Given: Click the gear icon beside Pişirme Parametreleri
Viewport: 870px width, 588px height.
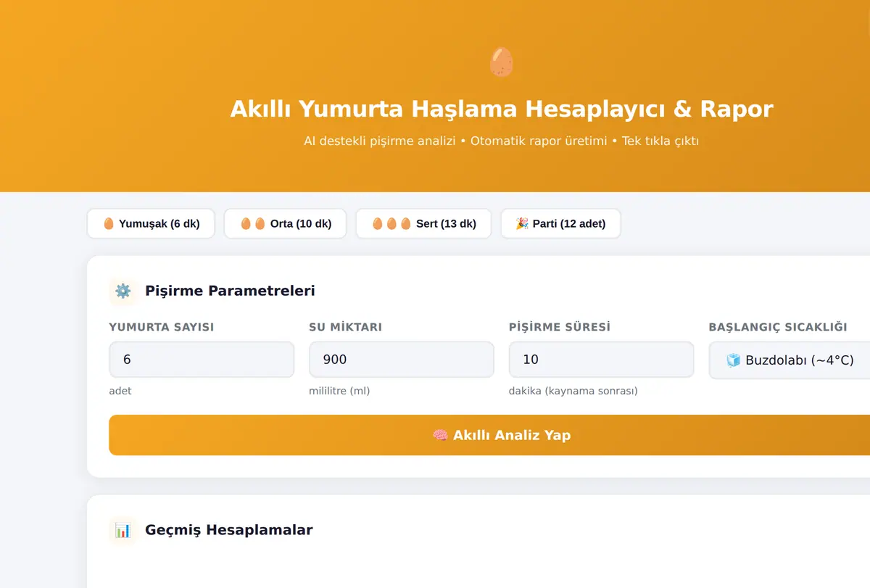Looking at the screenshot, I should 123,291.
